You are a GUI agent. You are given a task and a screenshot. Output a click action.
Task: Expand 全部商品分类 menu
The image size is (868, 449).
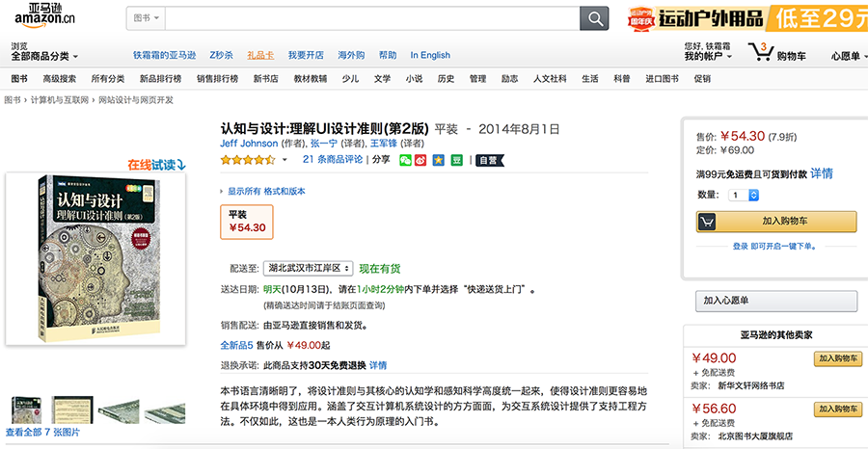click(x=44, y=57)
